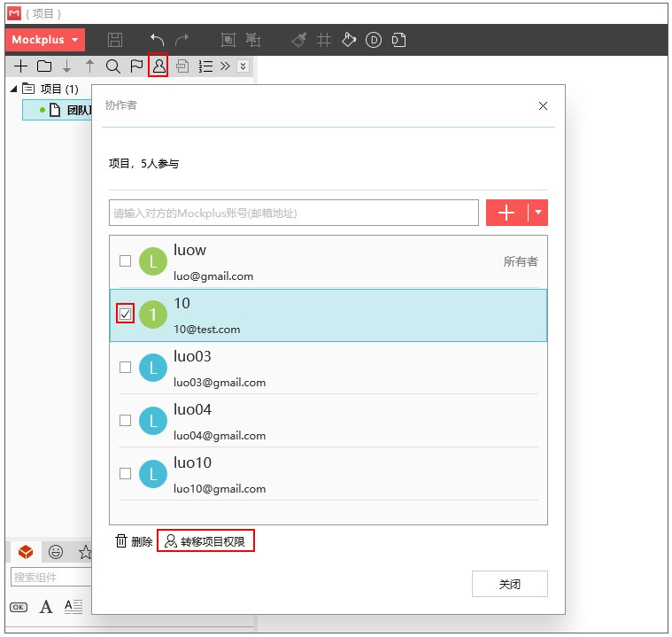Viewport: 672px width, 637px height.
Task: Click the magnifier search icon in the project toolbar
Action: point(112,66)
